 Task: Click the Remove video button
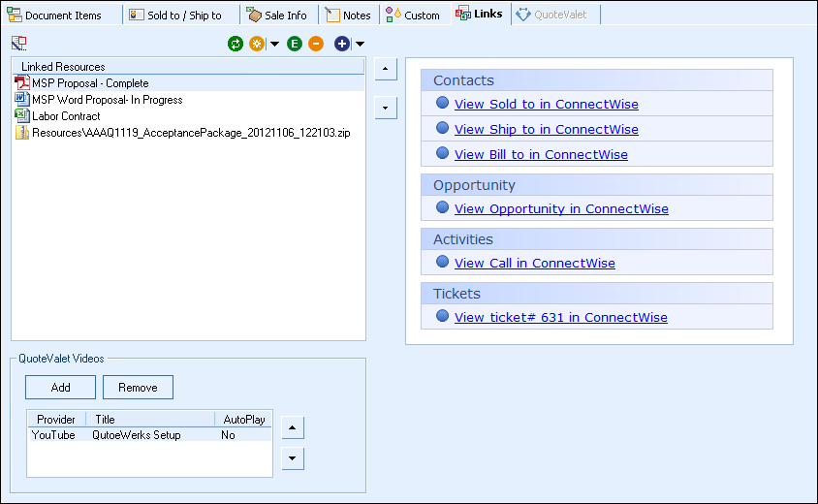(138, 387)
